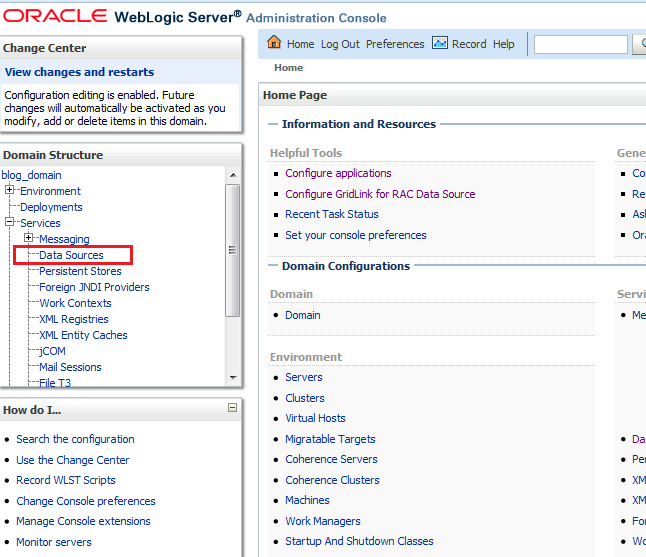Open Home in the top toolbar
Image resolution: width=646 pixels, height=557 pixels.
pyautogui.click(x=300, y=44)
